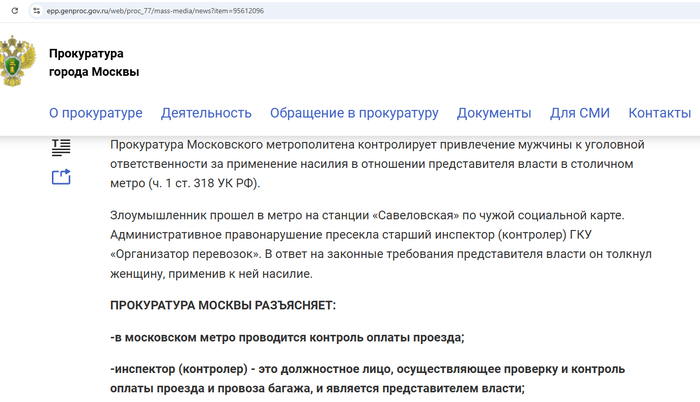
Task: Open the «Деятельность» menu section
Action: click(x=206, y=113)
